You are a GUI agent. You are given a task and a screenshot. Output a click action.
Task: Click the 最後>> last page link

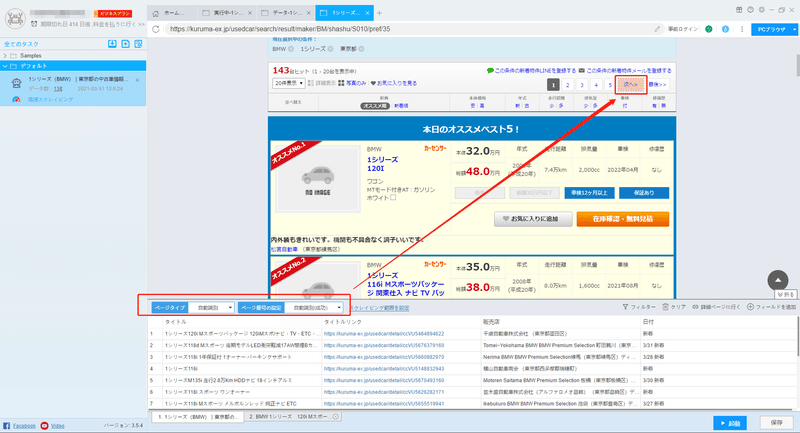tap(658, 85)
